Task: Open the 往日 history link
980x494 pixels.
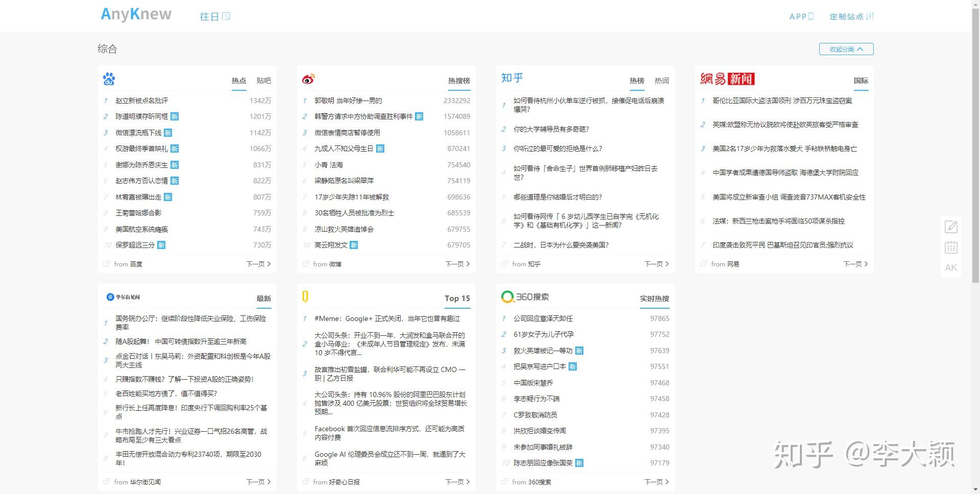Action: point(215,16)
